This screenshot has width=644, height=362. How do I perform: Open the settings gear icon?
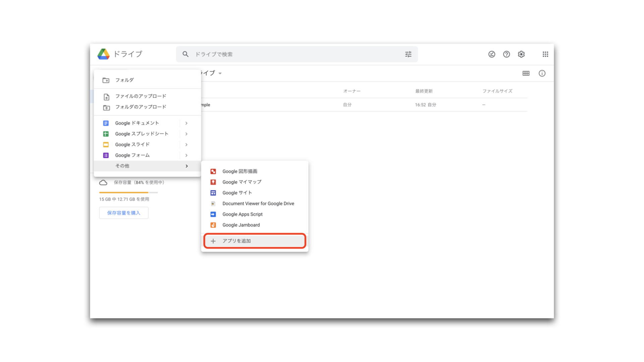click(x=521, y=54)
